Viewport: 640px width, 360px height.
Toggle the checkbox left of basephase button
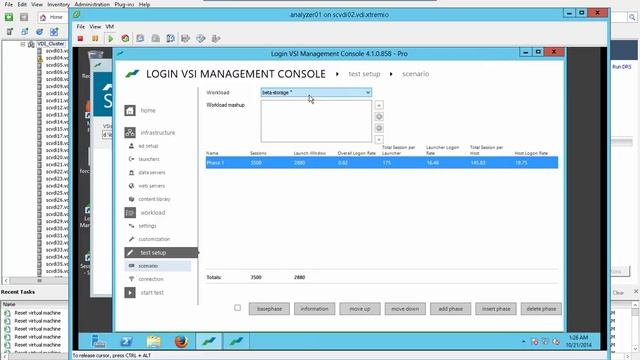[x=238, y=308]
